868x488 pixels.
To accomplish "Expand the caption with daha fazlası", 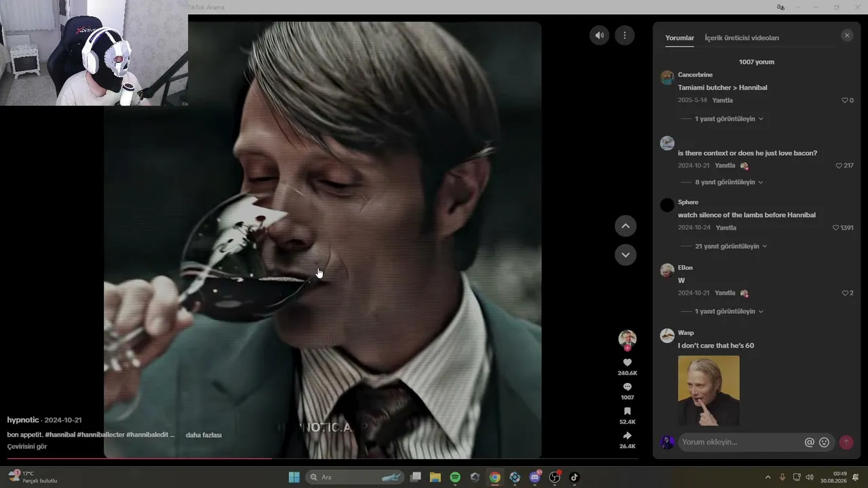I will click(203, 435).
